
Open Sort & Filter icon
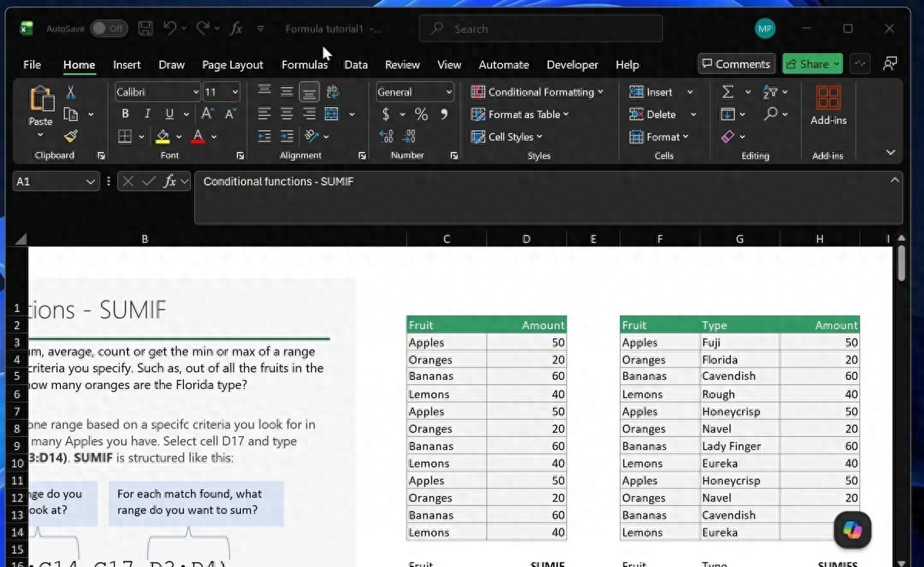pyautogui.click(x=769, y=92)
